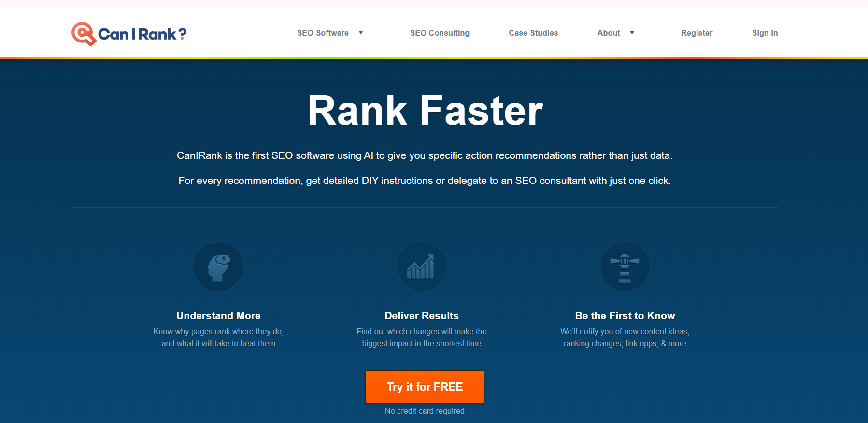Select the Understand More head icon

218,268
